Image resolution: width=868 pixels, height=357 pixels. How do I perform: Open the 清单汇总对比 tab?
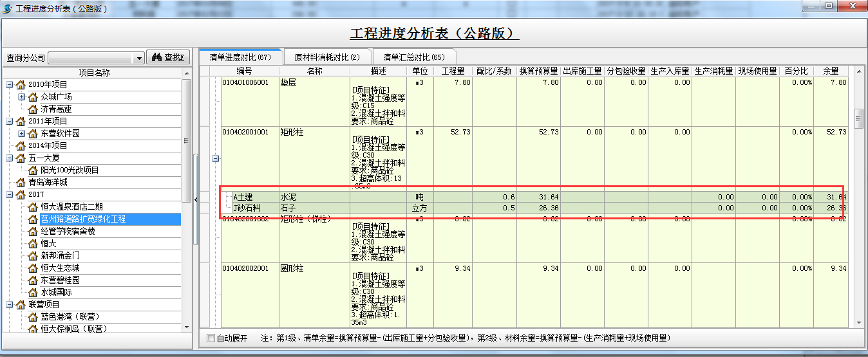[413, 57]
